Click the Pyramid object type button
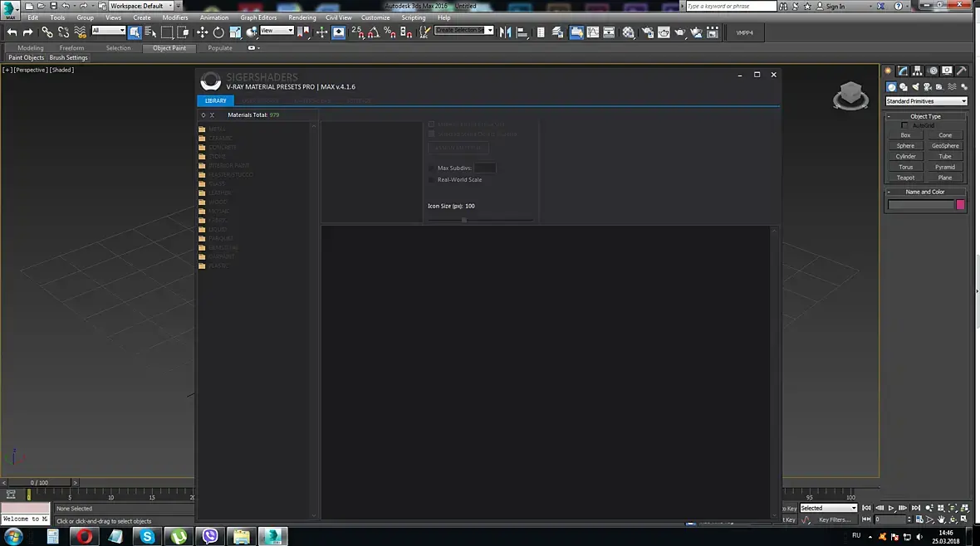 point(945,168)
